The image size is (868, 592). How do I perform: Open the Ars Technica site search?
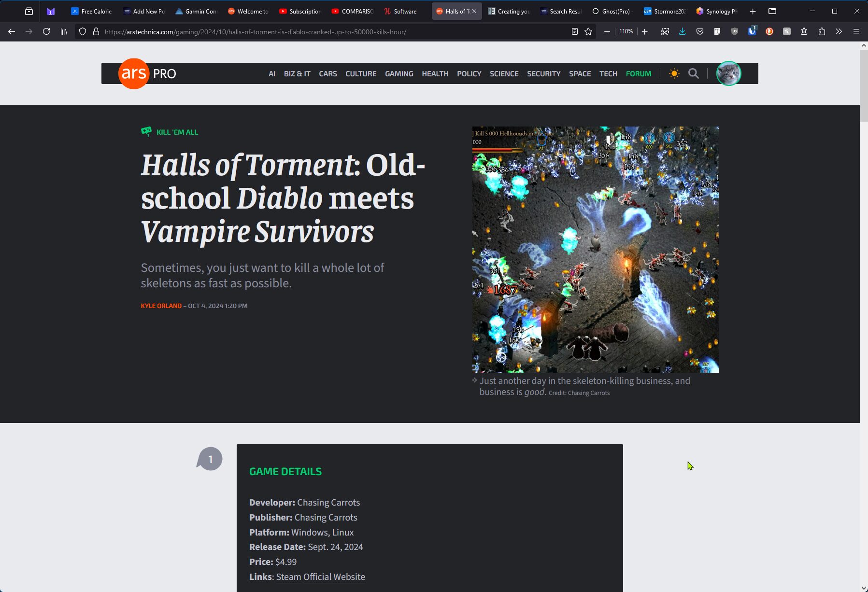tap(693, 73)
